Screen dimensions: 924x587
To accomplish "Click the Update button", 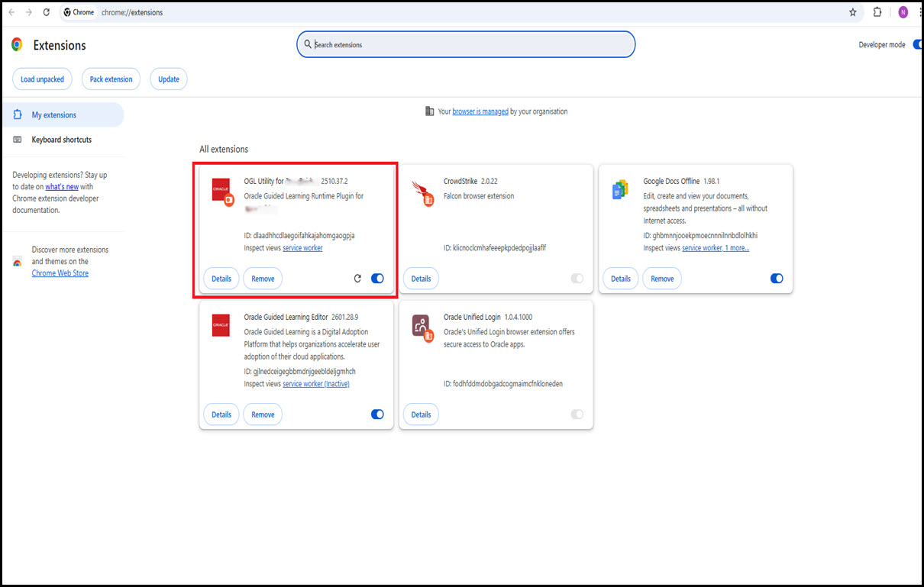I will point(169,79).
